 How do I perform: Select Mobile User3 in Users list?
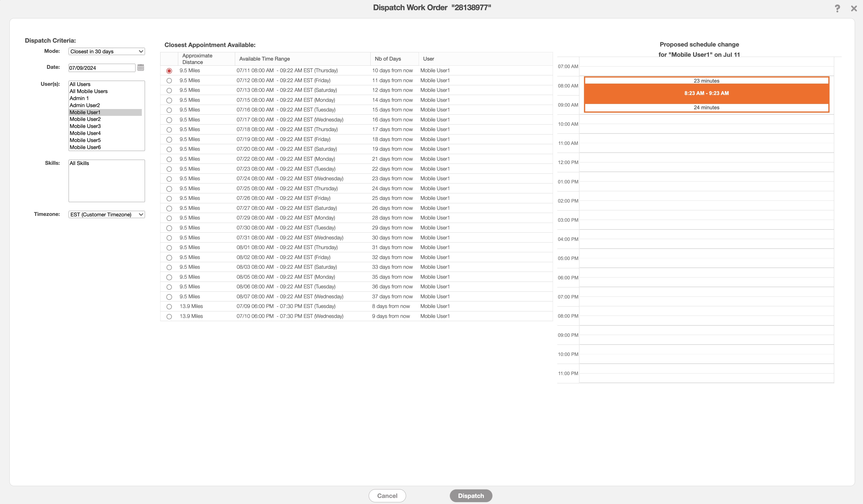[85, 126]
